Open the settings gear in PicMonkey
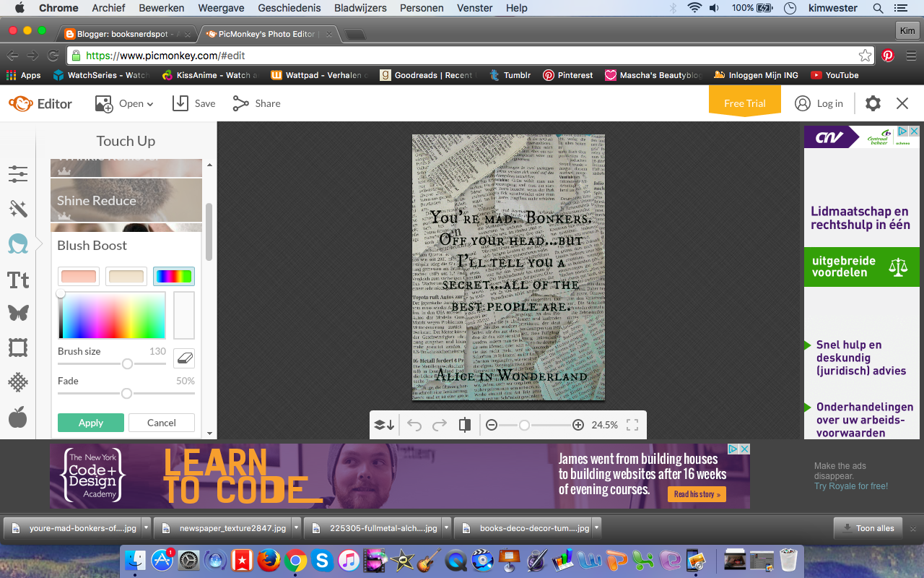Screen dimensions: 924x578 coord(873,103)
